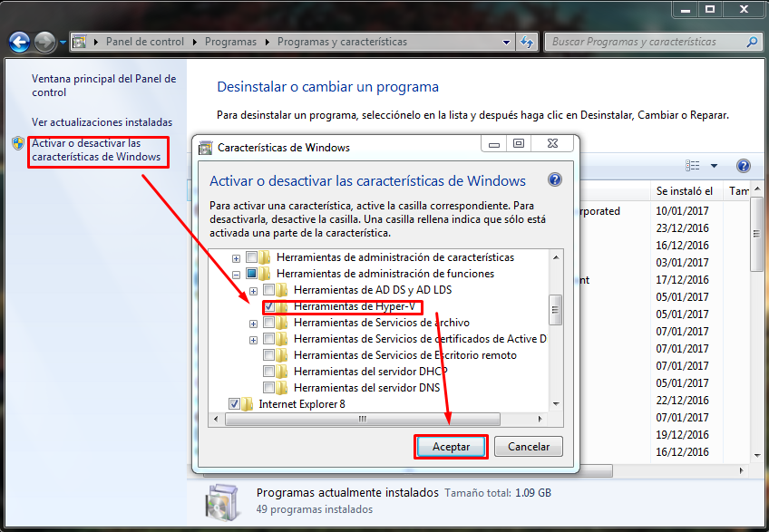
Task: Go back with the Back arrow button
Action: [19, 43]
